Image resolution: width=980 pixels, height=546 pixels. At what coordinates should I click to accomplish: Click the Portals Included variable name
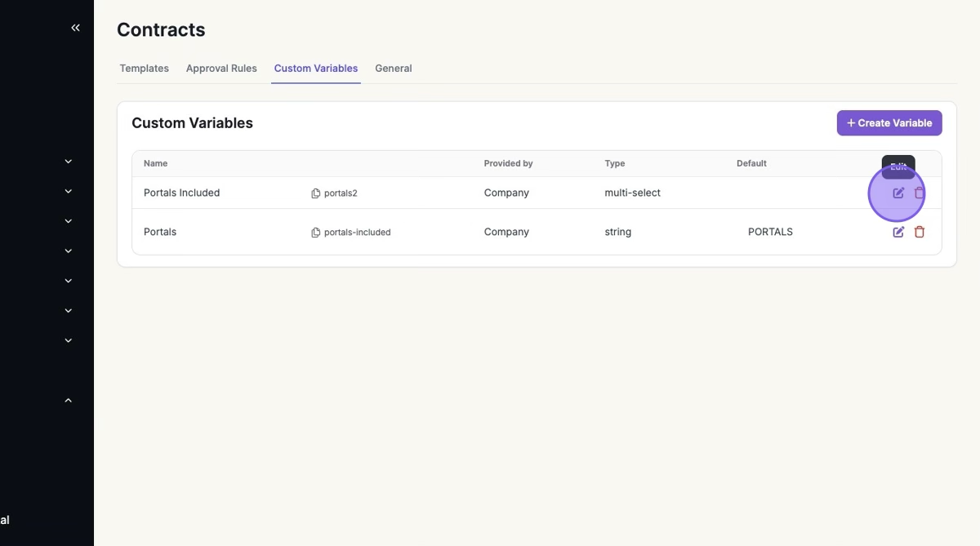tap(181, 193)
